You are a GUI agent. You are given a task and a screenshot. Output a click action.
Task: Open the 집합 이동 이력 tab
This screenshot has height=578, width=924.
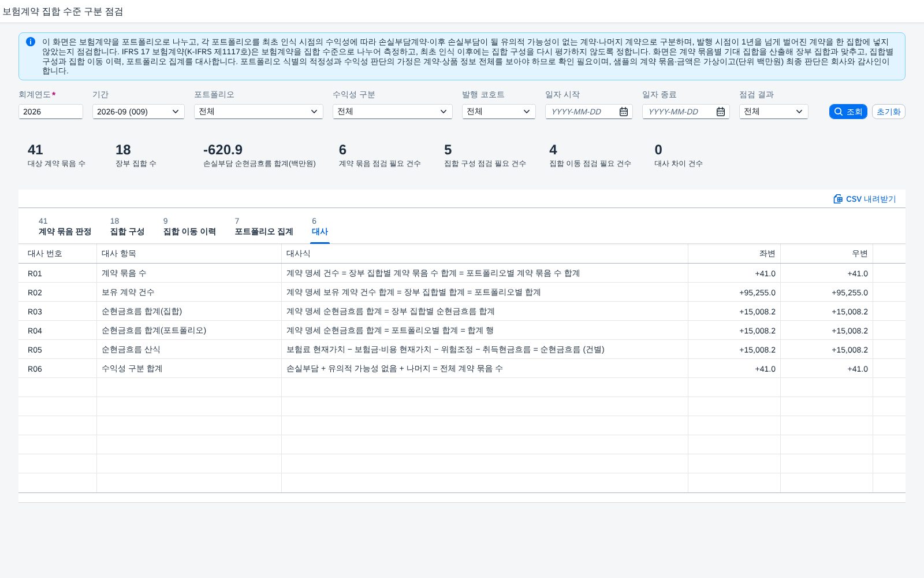[189, 227]
